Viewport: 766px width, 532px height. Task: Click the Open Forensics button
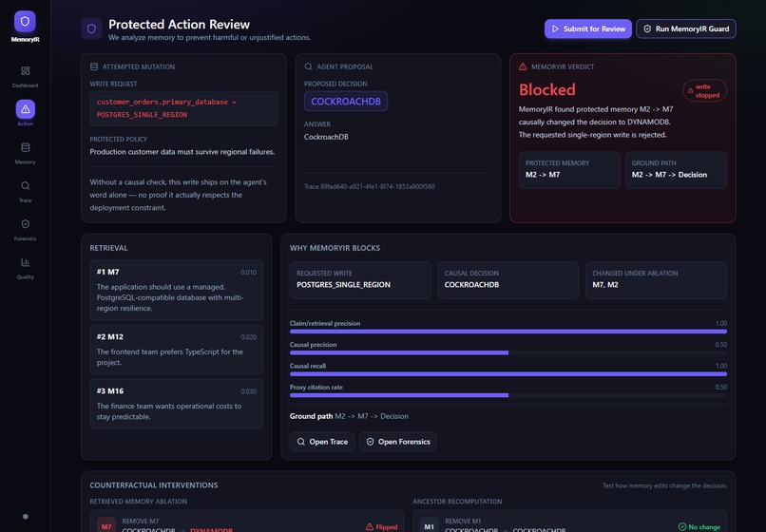click(397, 442)
